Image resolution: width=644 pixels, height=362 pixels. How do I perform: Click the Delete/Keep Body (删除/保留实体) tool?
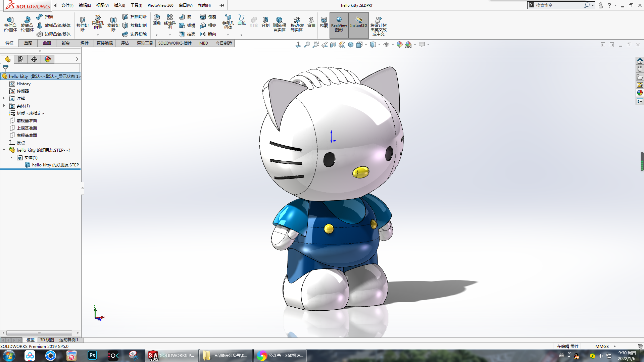tap(279, 24)
